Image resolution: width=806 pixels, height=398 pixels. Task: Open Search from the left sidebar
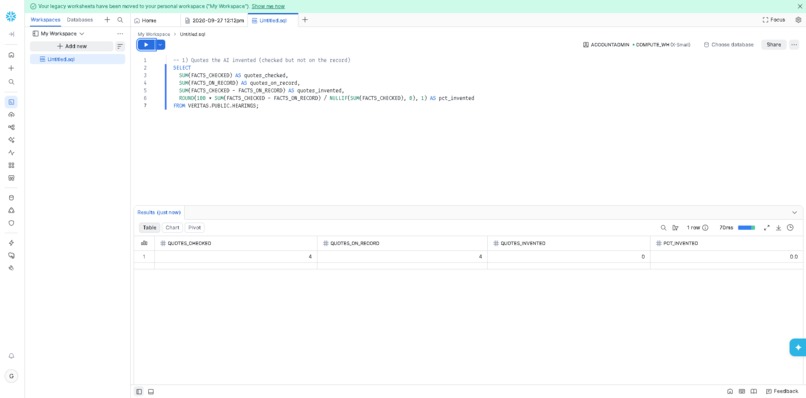(11, 82)
